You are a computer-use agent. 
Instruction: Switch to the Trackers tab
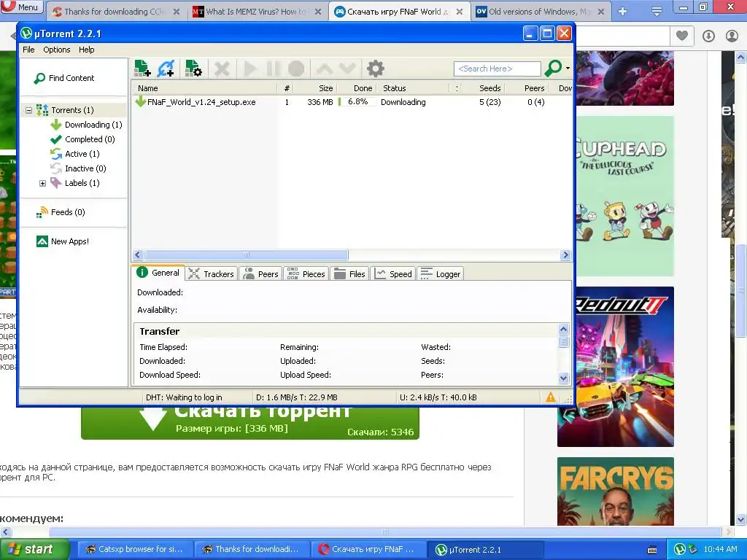pos(211,274)
